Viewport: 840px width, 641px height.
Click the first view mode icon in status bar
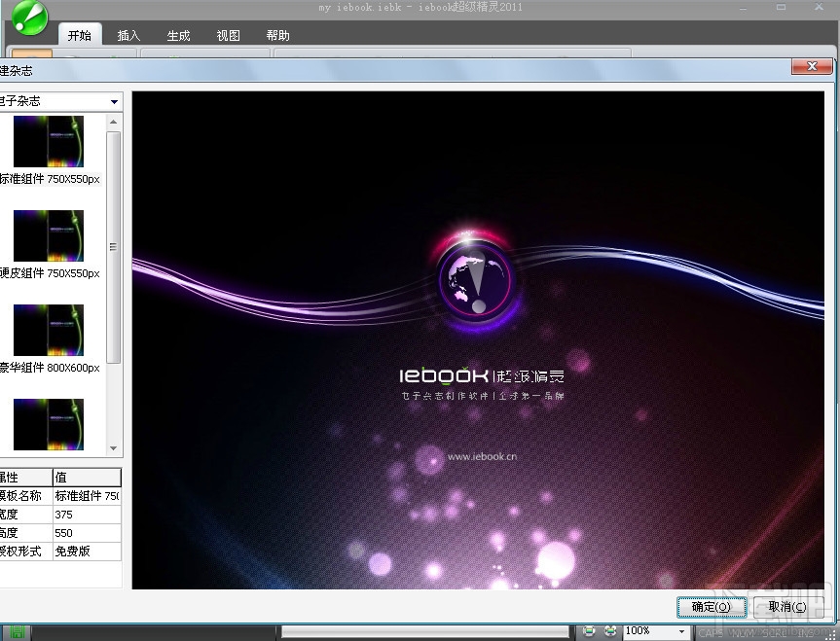588,631
